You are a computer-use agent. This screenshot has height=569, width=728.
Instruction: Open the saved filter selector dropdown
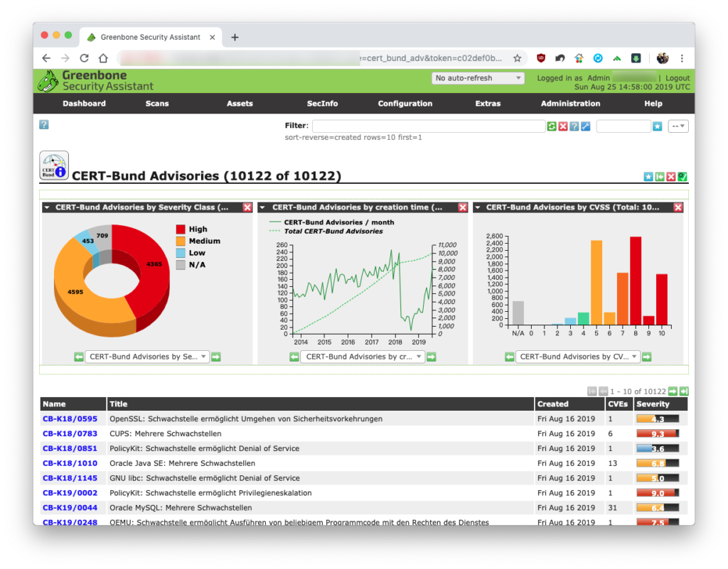(x=678, y=126)
